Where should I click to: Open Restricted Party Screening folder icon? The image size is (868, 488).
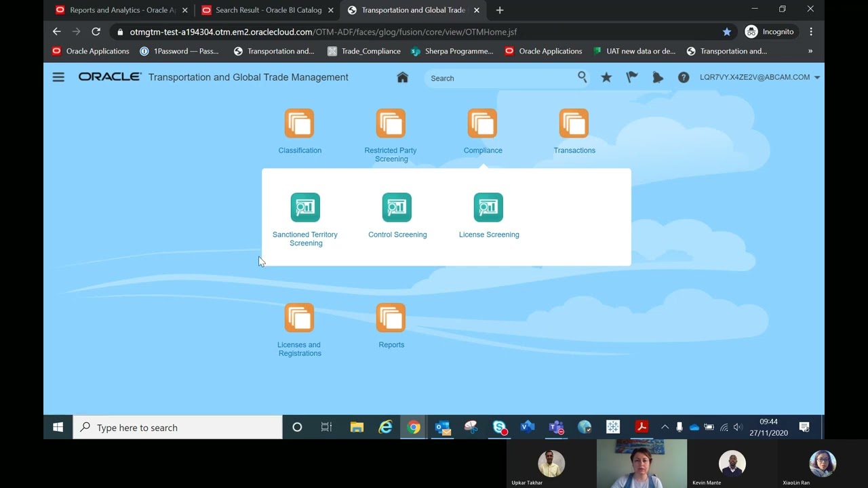pos(391,123)
